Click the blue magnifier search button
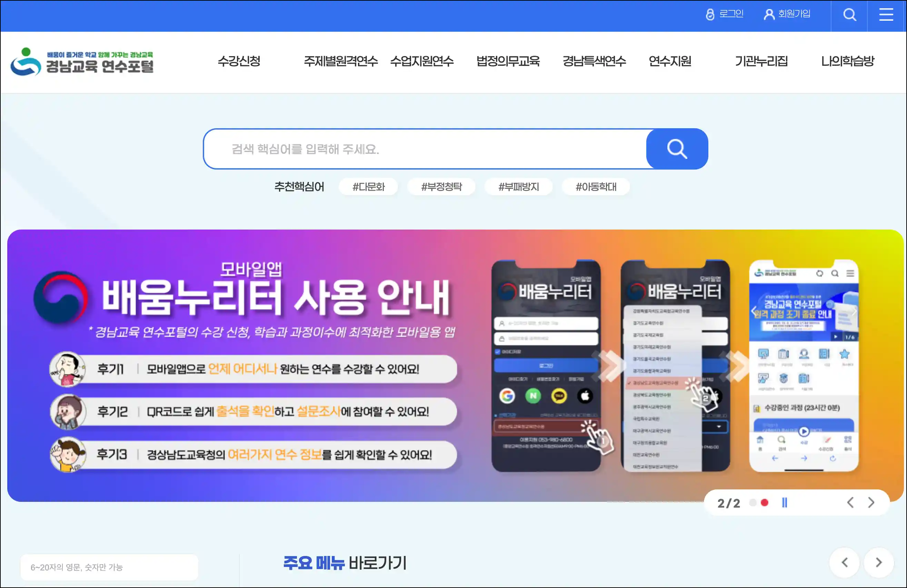Viewport: 907px width, 588px height. point(677,149)
